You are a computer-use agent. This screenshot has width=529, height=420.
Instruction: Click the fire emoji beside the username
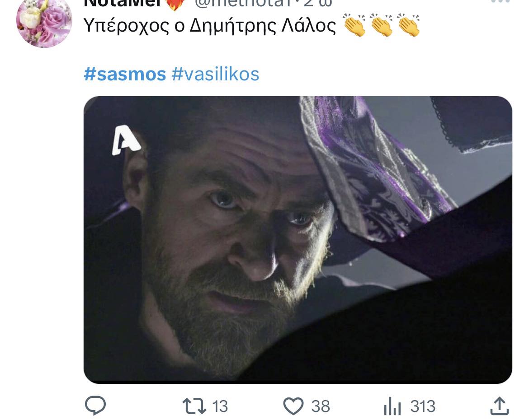(x=175, y=4)
